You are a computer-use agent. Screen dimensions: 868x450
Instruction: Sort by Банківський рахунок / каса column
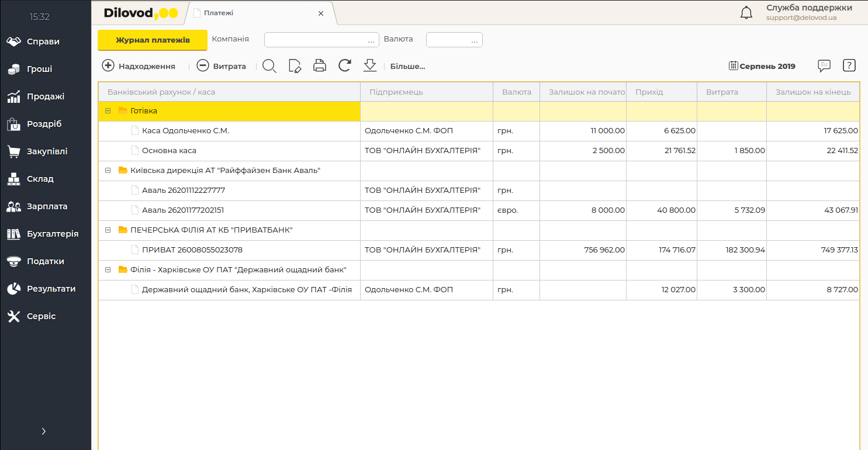coord(229,92)
